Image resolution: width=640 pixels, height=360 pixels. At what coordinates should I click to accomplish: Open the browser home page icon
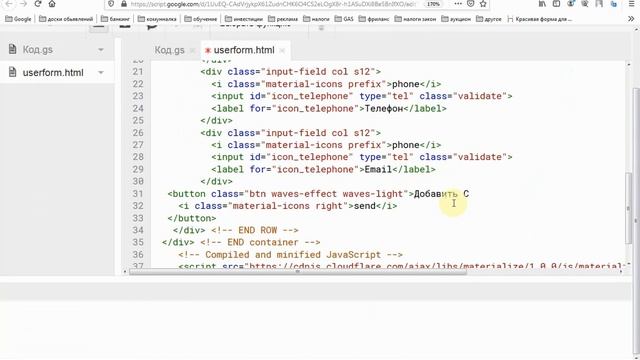point(52,4)
